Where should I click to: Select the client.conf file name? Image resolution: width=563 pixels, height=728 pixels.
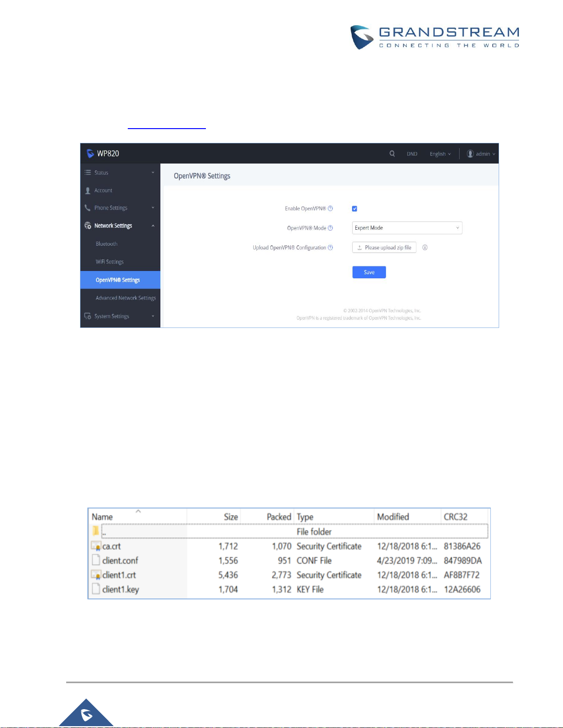[x=120, y=560]
